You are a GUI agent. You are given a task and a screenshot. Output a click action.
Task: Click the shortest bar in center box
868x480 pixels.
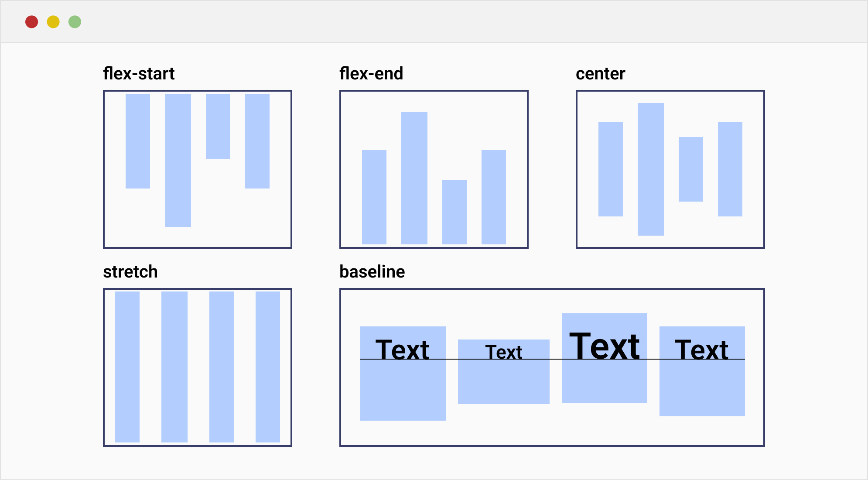click(691, 169)
